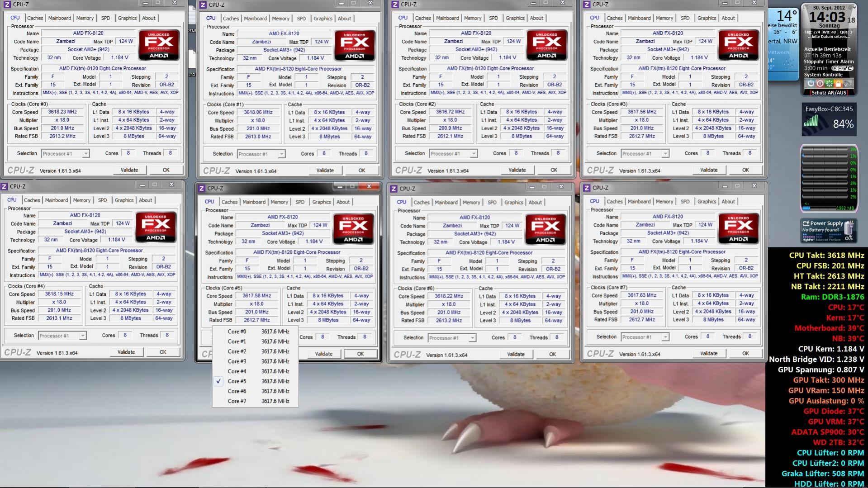Click OK in Core #4 window
The width and height of the screenshot is (868, 488).
point(163,352)
